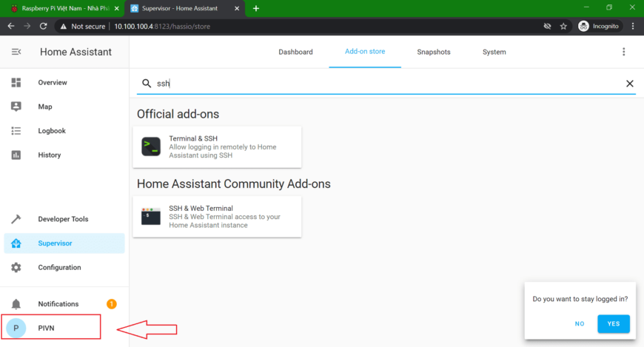Collapse the Home Assistant sidebar menu

click(16, 52)
